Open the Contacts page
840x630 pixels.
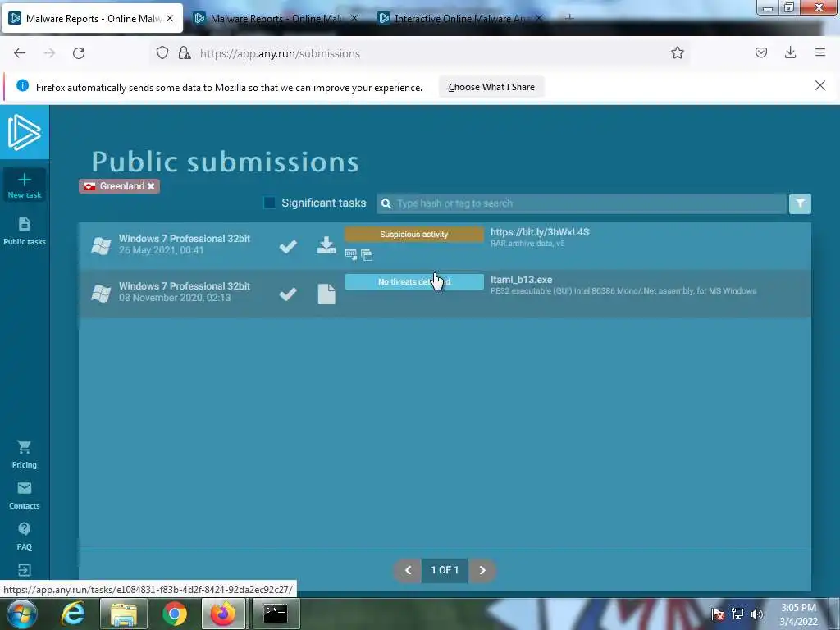[24, 495]
